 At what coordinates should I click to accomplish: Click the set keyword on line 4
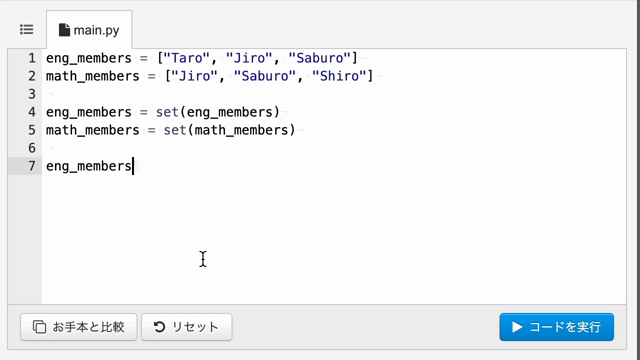[167, 112]
